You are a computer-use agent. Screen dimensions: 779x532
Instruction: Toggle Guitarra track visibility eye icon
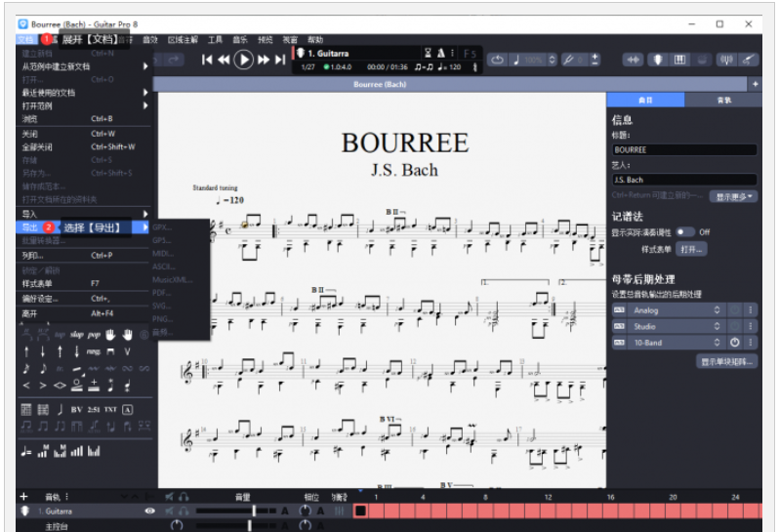149,511
